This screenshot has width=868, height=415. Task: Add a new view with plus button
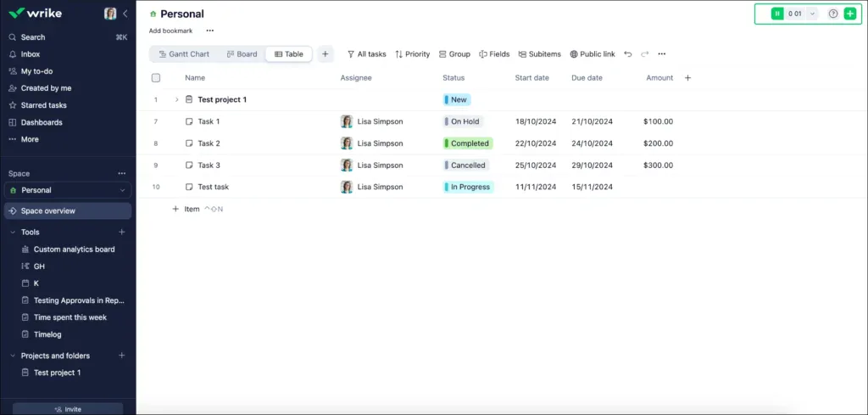tap(325, 54)
